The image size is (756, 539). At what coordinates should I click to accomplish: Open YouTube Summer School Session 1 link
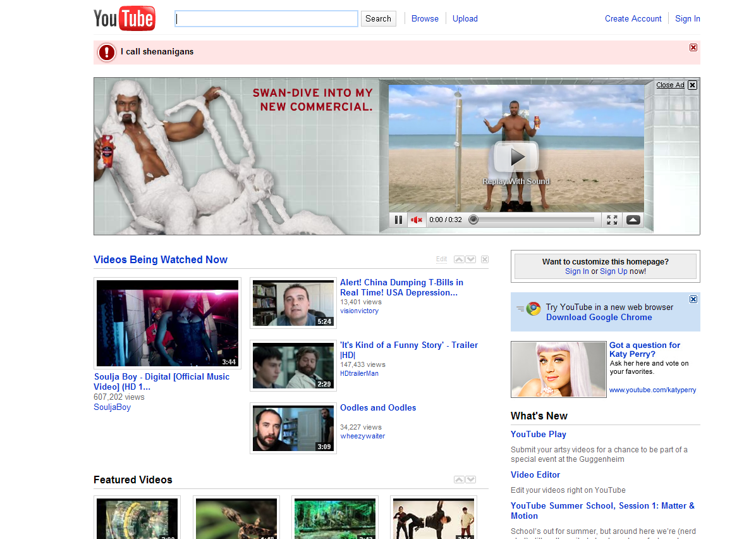tap(602, 511)
